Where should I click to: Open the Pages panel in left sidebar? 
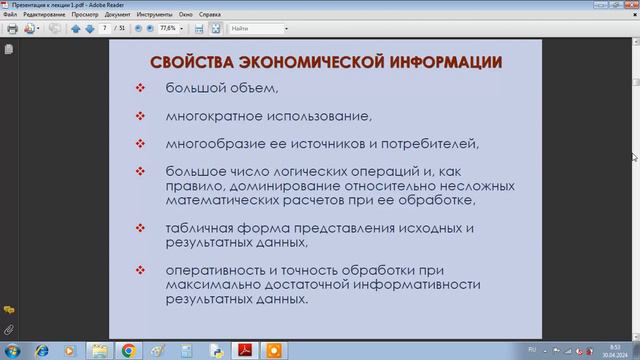pos(9,49)
